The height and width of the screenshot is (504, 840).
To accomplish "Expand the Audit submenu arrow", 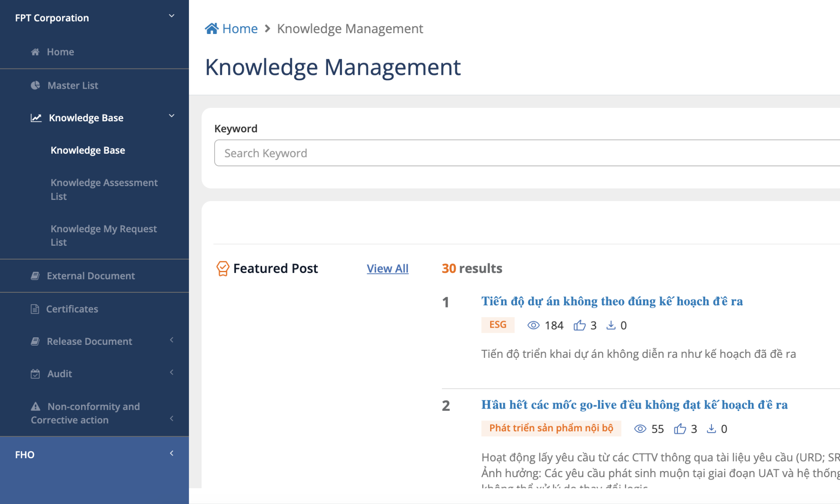I will (171, 372).
